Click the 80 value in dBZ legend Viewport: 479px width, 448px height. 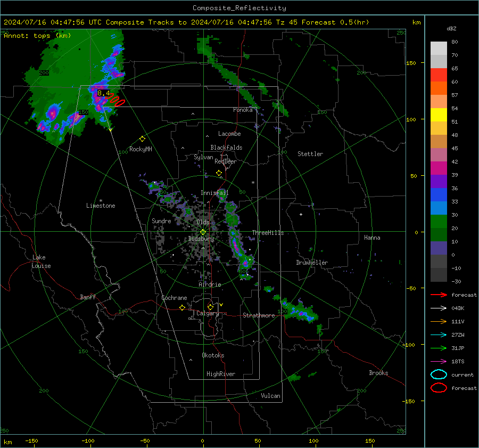(x=455, y=42)
